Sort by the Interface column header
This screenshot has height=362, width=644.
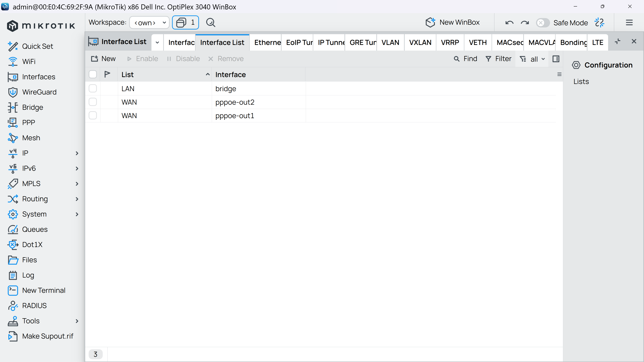click(x=258, y=74)
